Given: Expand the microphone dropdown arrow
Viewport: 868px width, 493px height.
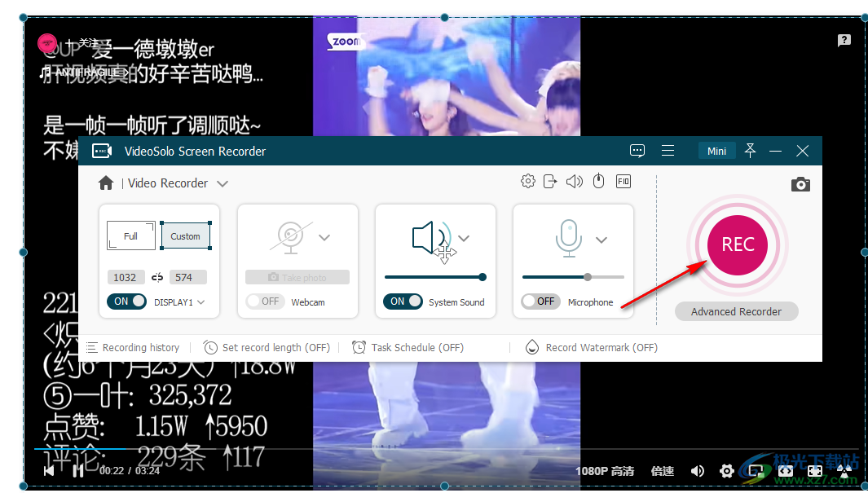Looking at the screenshot, I should [x=601, y=240].
